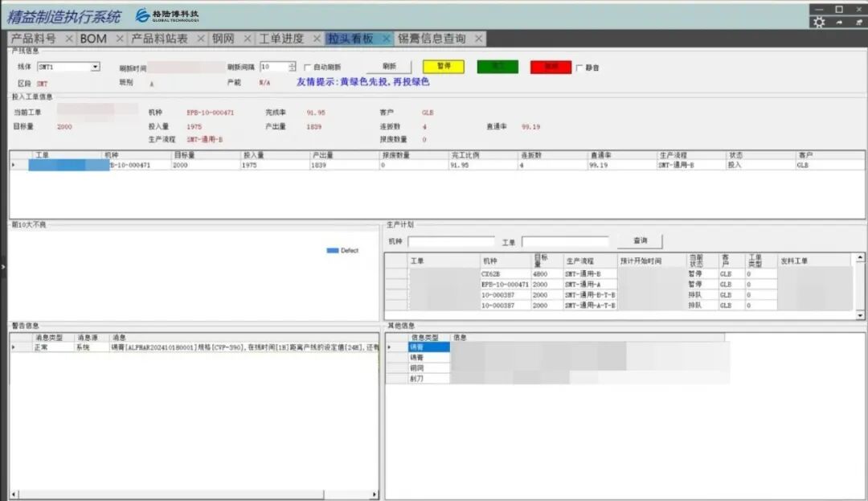Close the 产品料号 tab
This screenshot has width=868, height=501.
[68, 38]
